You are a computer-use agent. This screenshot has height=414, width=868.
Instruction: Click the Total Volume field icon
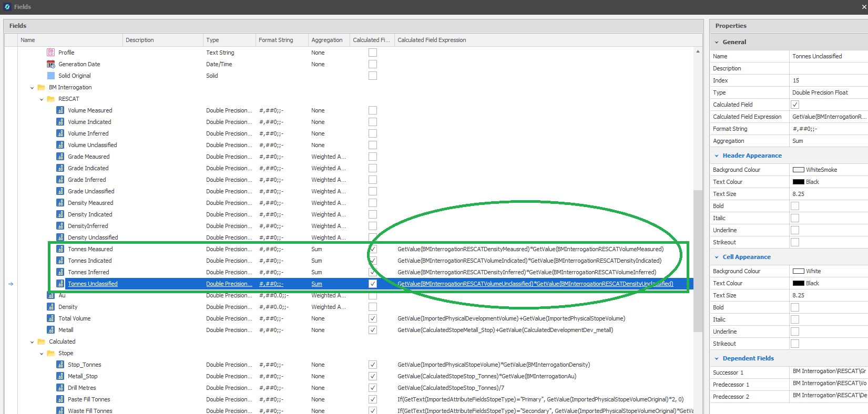(x=51, y=318)
